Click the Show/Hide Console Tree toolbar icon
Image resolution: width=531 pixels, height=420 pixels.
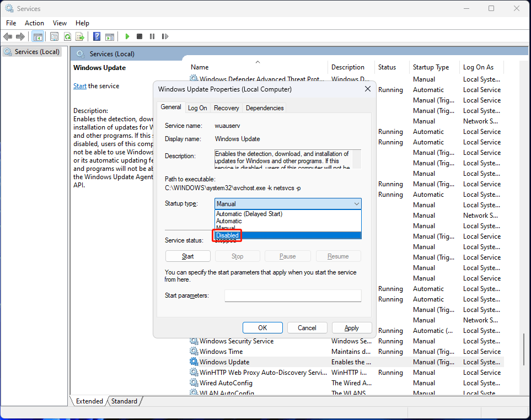pos(37,36)
